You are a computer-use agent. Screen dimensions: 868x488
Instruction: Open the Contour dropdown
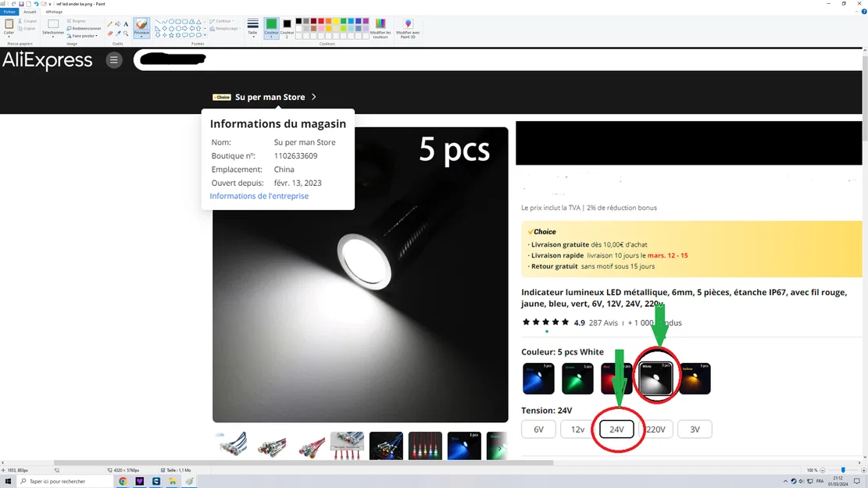pos(222,20)
